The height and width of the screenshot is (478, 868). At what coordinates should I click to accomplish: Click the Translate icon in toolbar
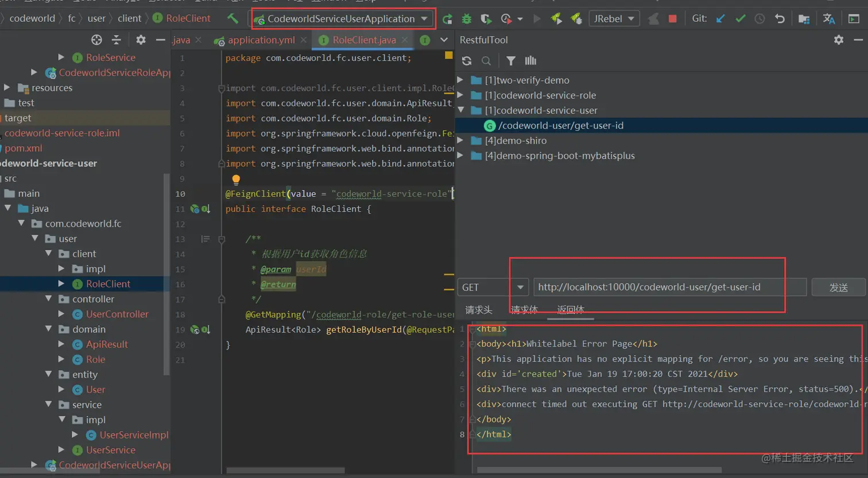(828, 19)
